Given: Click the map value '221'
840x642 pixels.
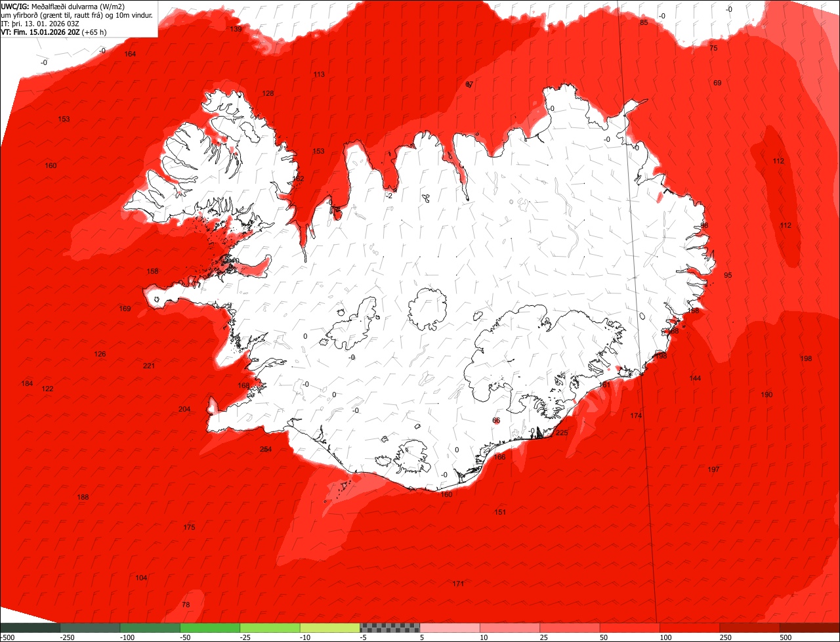Looking at the screenshot, I should coord(149,366).
